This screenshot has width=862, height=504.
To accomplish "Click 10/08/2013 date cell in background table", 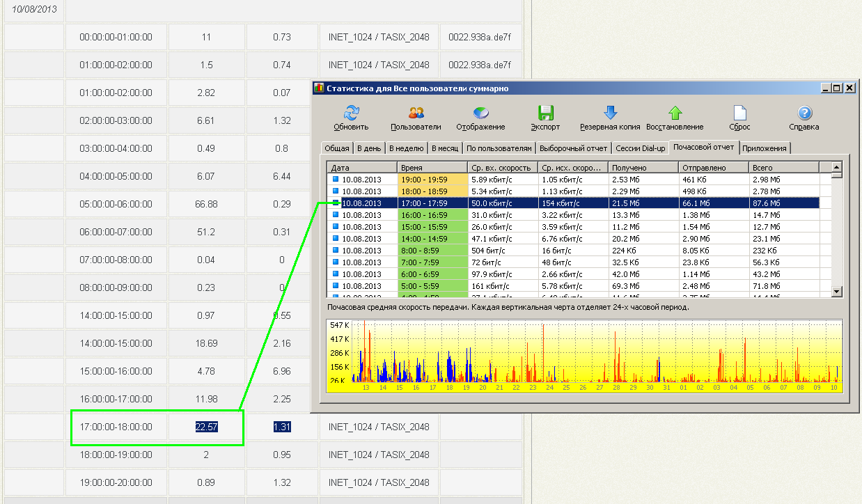I will point(34,10).
